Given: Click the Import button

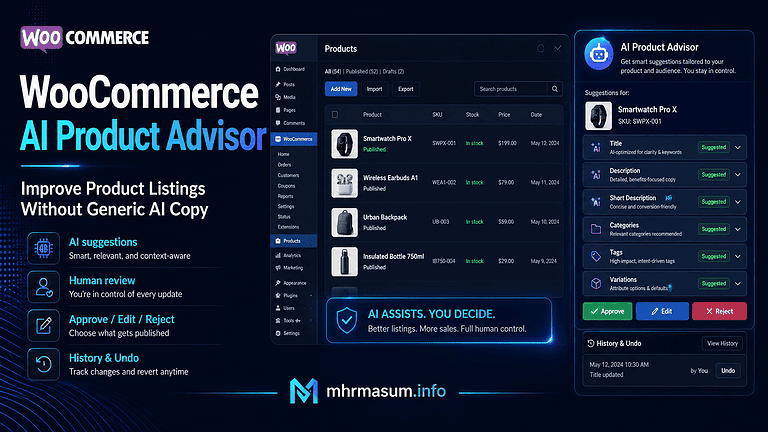Looking at the screenshot, I should pos(375,89).
